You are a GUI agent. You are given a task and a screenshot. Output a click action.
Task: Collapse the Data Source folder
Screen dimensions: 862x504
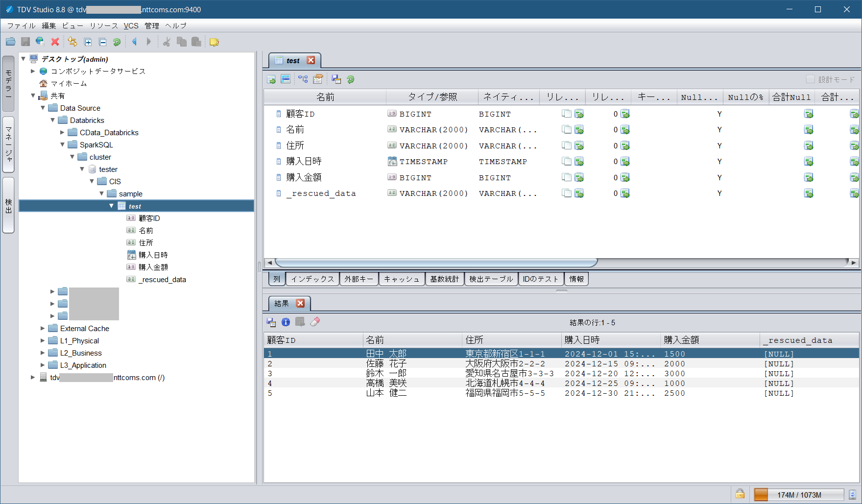pyautogui.click(x=43, y=108)
